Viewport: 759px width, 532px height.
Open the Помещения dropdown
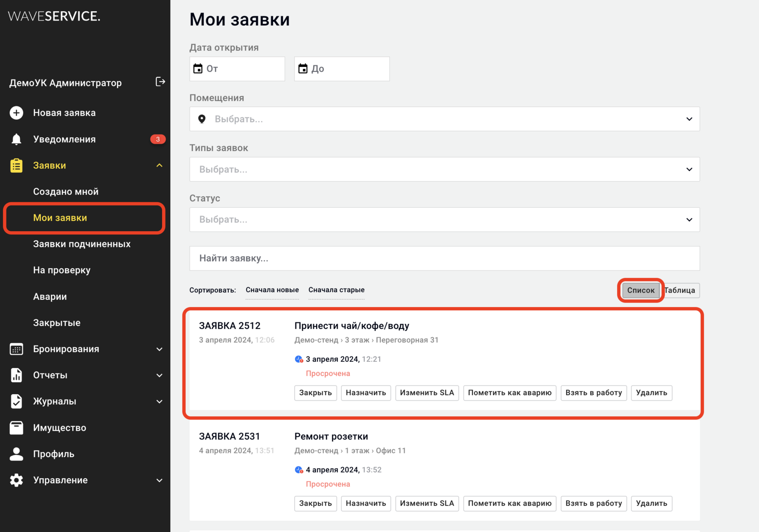click(445, 119)
